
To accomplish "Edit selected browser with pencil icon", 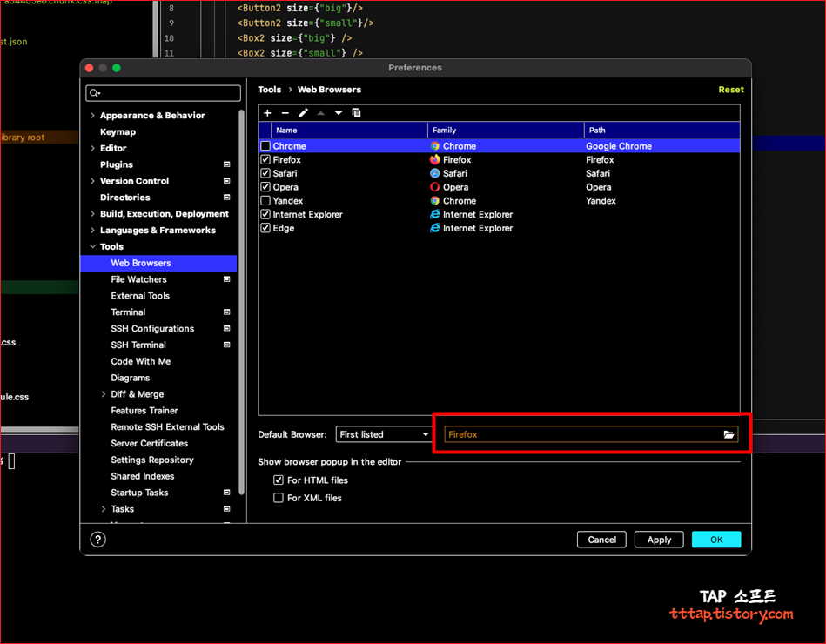I will point(304,112).
